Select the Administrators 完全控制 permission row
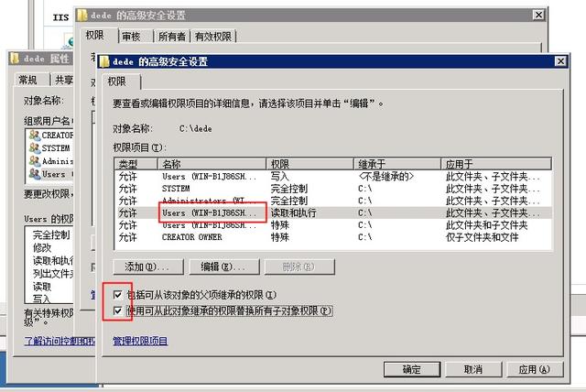 tap(332, 201)
